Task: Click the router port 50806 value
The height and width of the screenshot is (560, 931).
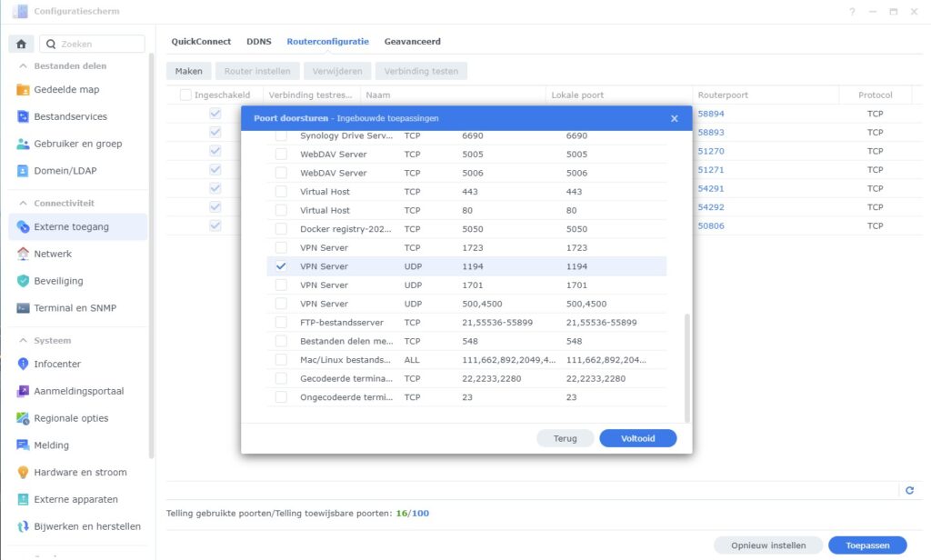Action: [711, 225]
